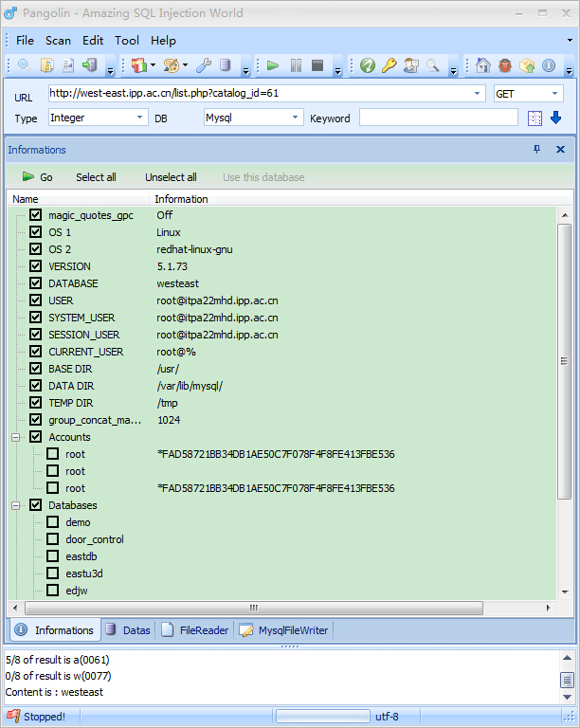Viewport: 580px width, 728px height.
Task: Click the green circular check icon
Action: (368, 65)
